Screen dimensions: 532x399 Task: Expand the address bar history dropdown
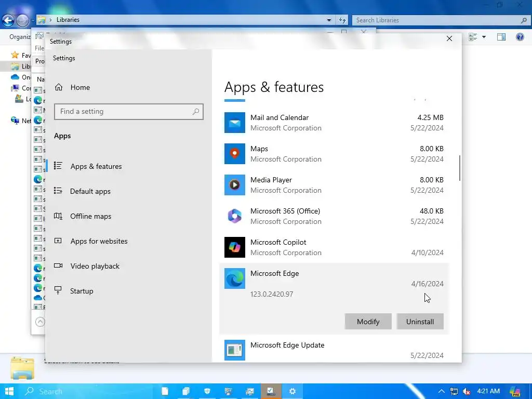point(329,20)
